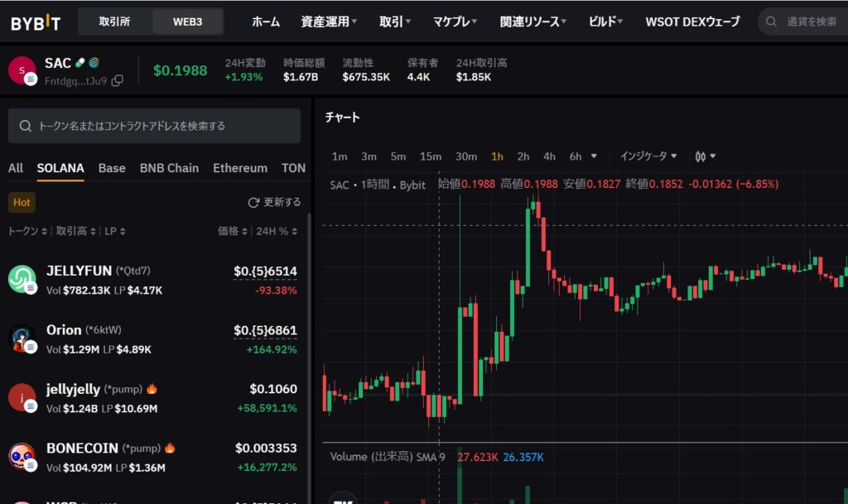This screenshot has width=848, height=504.
Task: Click the fire icon next to jellyjelly
Action: 152,389
